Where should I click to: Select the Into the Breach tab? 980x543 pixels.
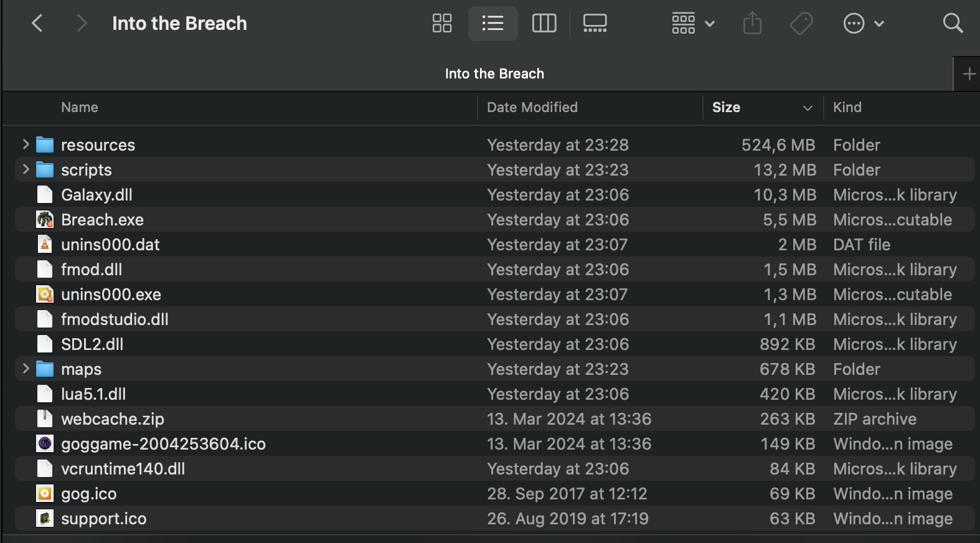[x=478, y=73]
